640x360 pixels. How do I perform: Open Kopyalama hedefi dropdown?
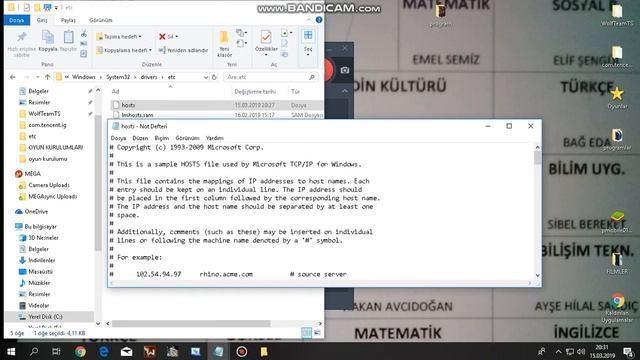[x=124, y=50]
